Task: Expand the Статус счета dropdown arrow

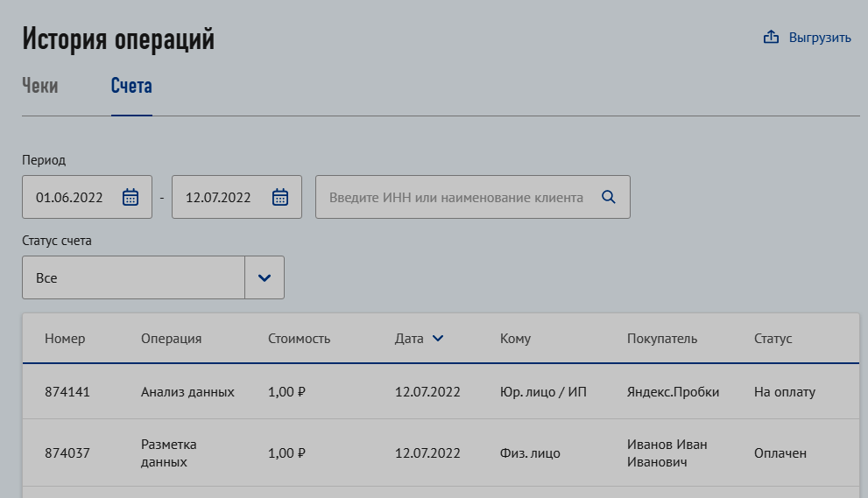Action: coord(265,277)
